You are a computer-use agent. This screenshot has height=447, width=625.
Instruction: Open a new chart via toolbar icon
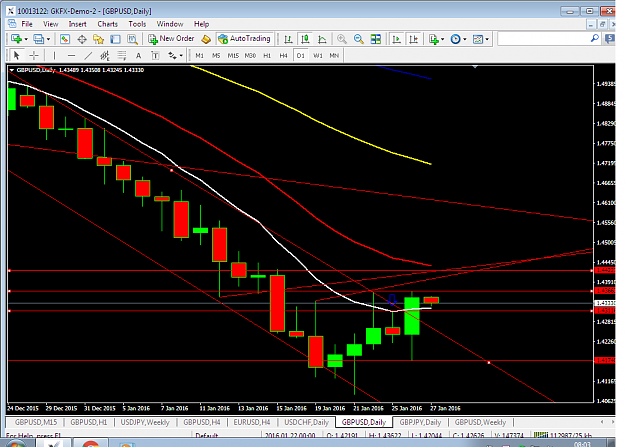(16, 39)
